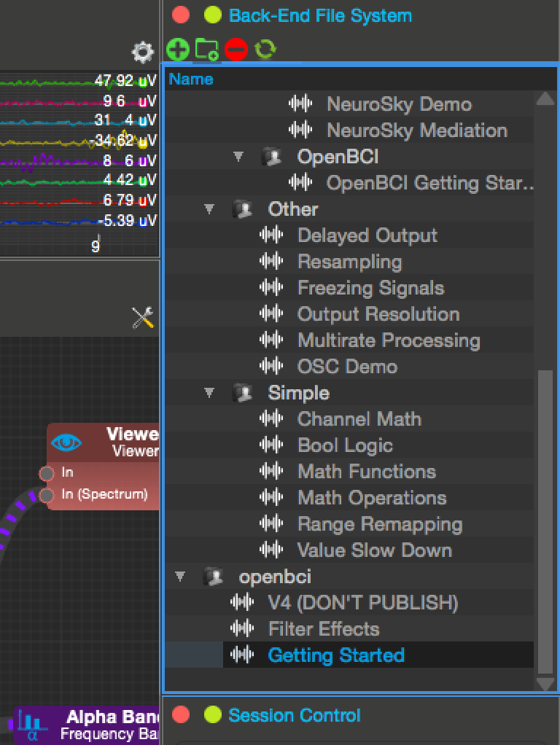Click the green refresh icon
Screen dimensions: 560x745
click(x=265, y=49)
